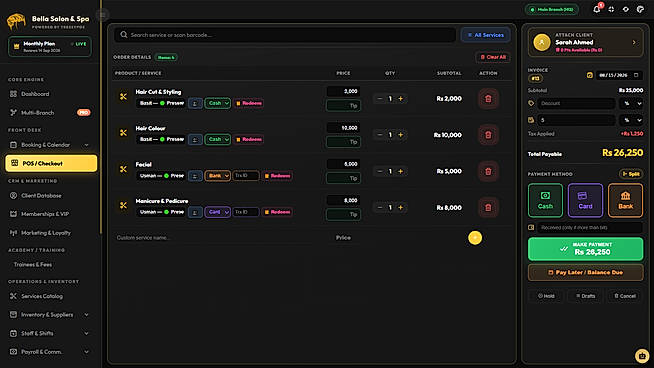Select Cash payment method
654x368 pixels.
(545, 200)
